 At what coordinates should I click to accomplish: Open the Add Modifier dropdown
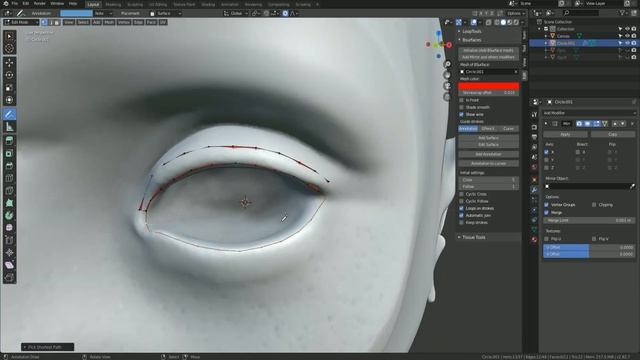click(x=589, y=113)
